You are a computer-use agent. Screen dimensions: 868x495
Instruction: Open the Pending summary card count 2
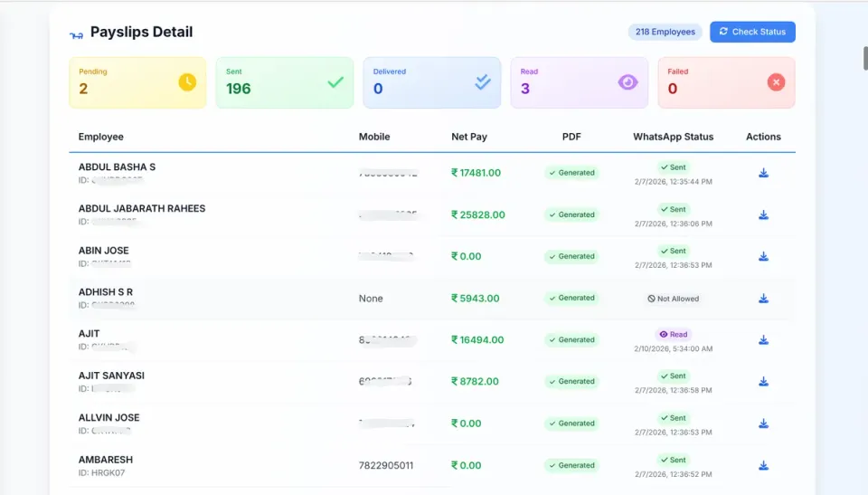(x=83, y=89)
